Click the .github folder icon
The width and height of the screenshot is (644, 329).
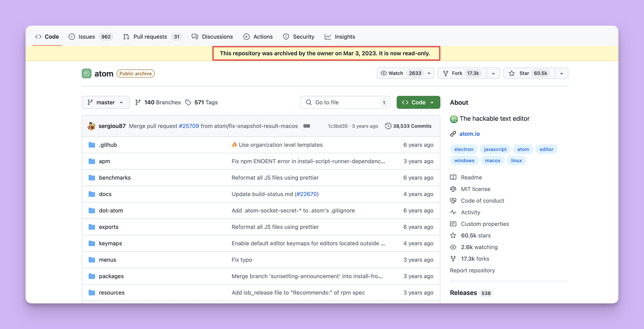click(92, 145)
